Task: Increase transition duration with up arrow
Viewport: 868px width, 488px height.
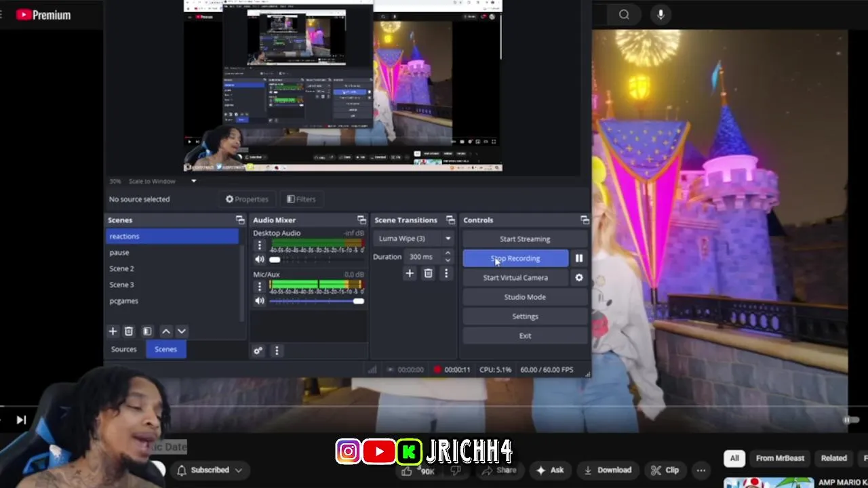Action: click(448, 253)
